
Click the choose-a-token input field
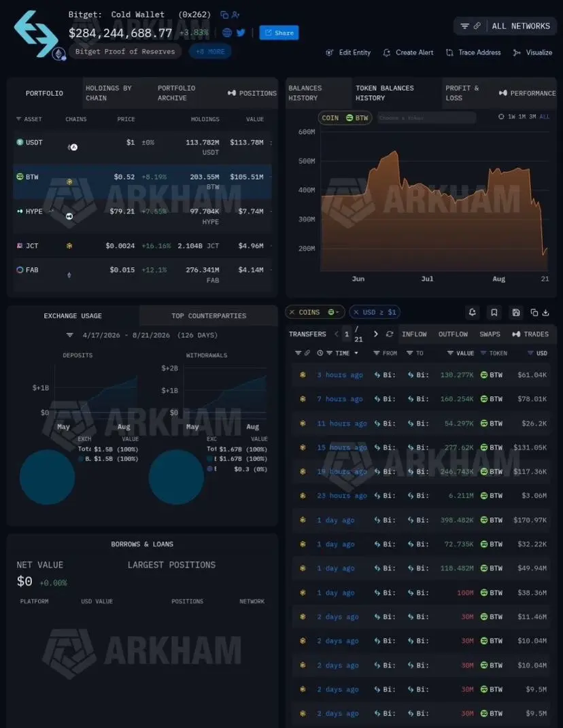click(426, 118)
